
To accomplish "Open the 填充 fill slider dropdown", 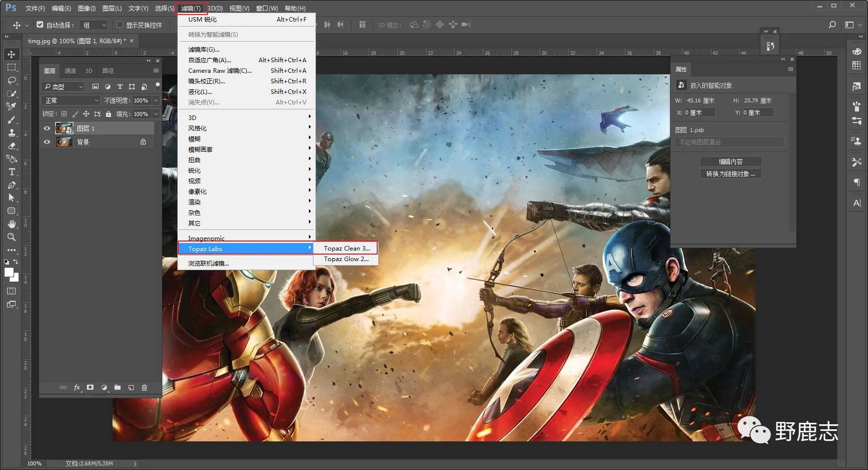I will pos(156,114).
